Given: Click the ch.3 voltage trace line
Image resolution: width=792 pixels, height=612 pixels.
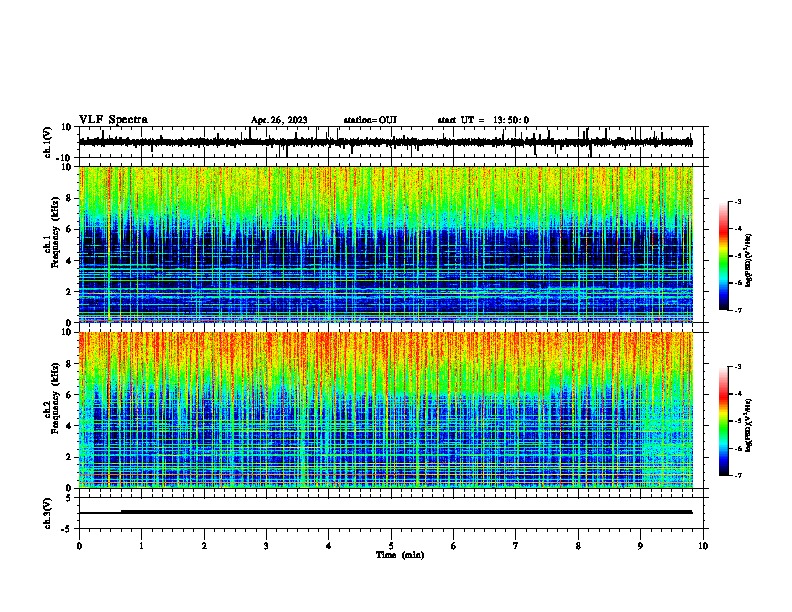Looking at the screenshot, I should pos(386,512).
